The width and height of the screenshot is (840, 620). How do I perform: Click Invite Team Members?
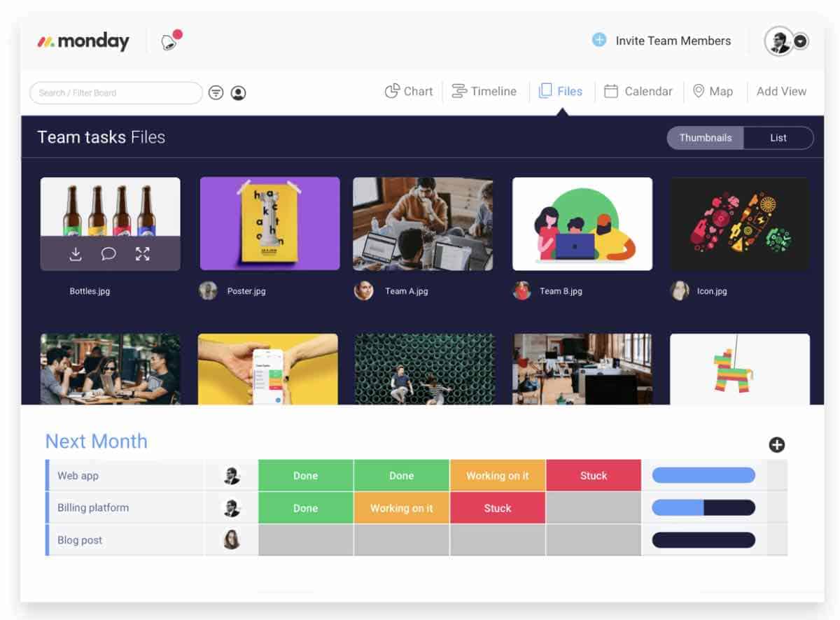(672, 41)
